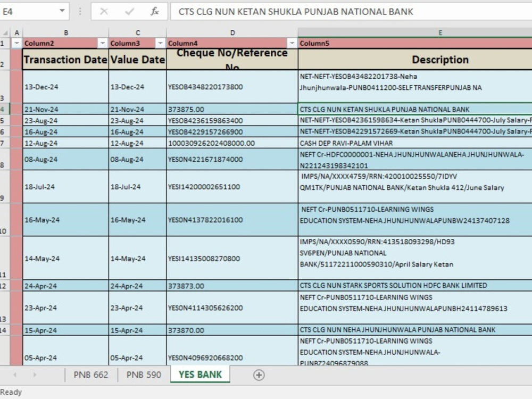532x399 pixels.
Task: Select value date cell 16-Aug-24
Action: pos(138,131)
